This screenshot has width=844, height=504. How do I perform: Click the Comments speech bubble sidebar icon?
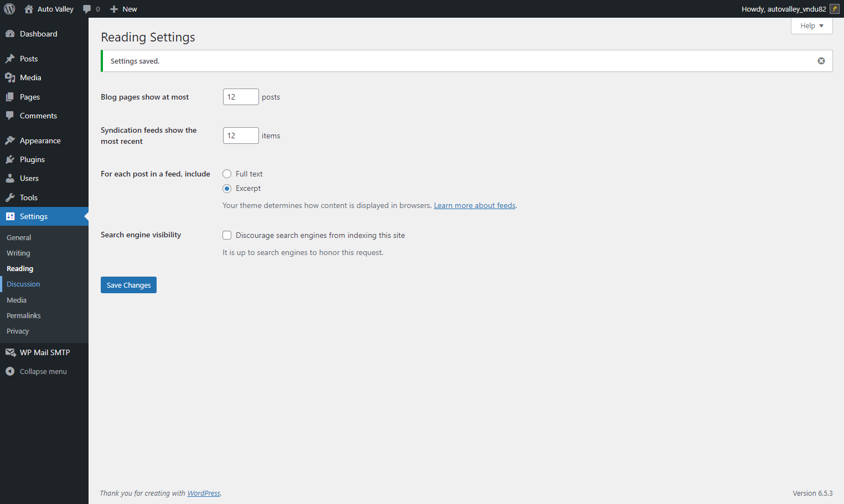click(10, 116)
